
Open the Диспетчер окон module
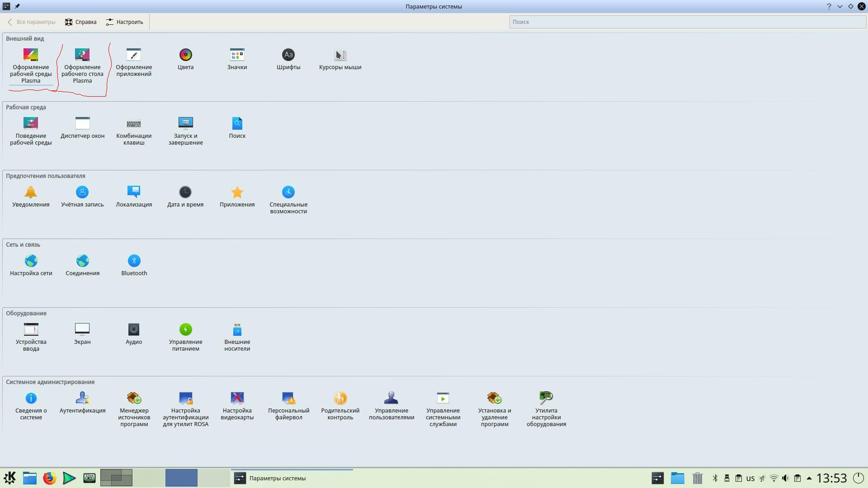pos(82,127)
